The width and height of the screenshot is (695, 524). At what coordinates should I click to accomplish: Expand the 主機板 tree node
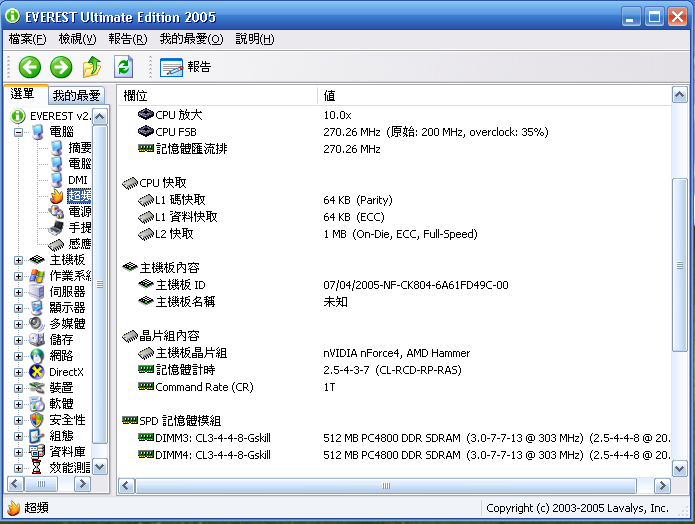18,260
